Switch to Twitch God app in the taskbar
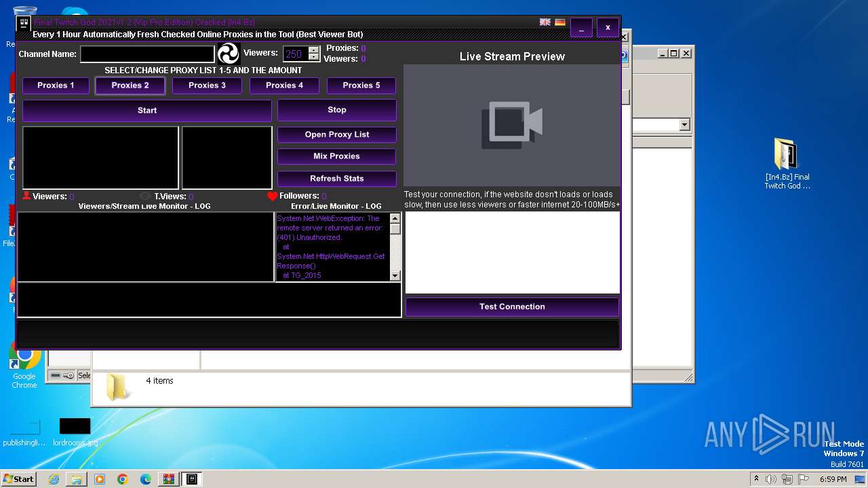Screen dimensions: 868x488 192,479
